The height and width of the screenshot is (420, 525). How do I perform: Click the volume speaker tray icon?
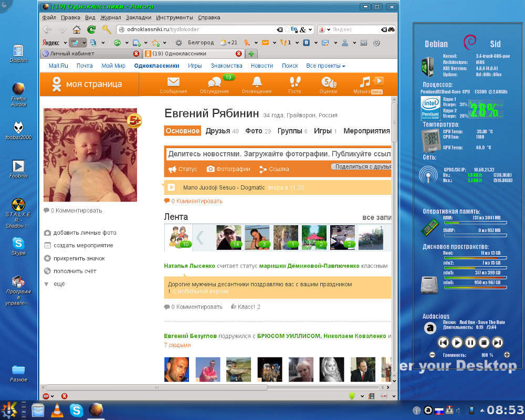(x=458, y=410)
